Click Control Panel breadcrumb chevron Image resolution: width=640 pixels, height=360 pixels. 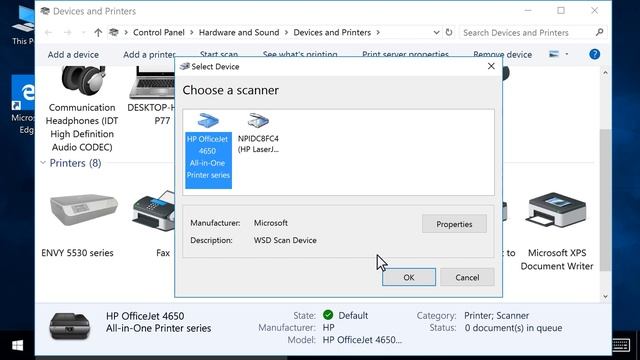click(x=191, y=33)
